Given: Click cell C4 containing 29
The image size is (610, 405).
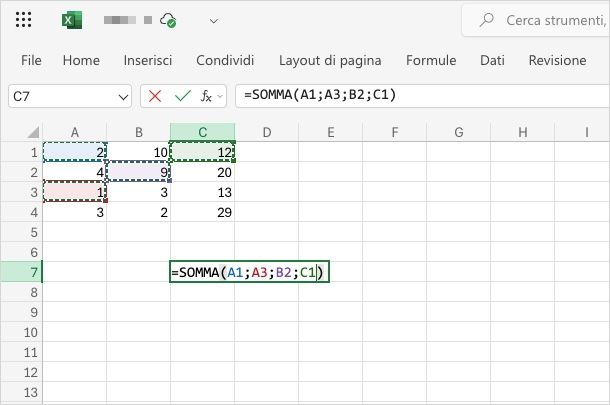Looking at the screenshot, I should point(202,212).
